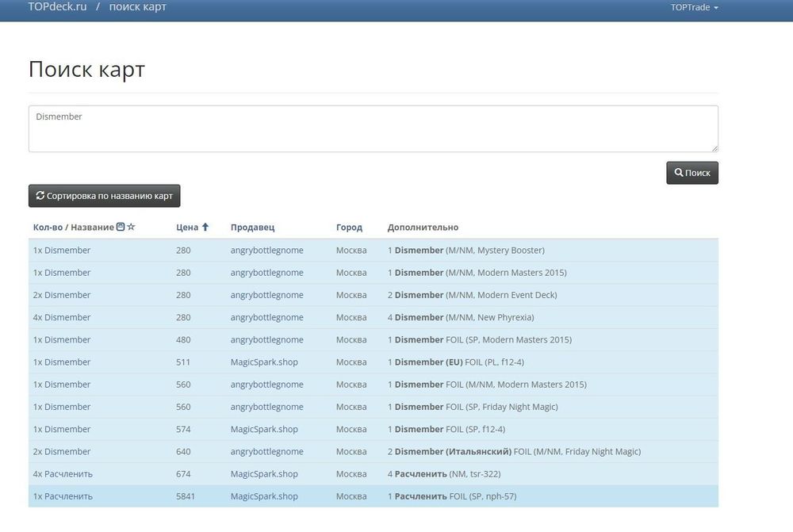The width and height of the screenshot is (793, 532).
Task: Click поиск карт in navigation bar
Action: point(138,7)
